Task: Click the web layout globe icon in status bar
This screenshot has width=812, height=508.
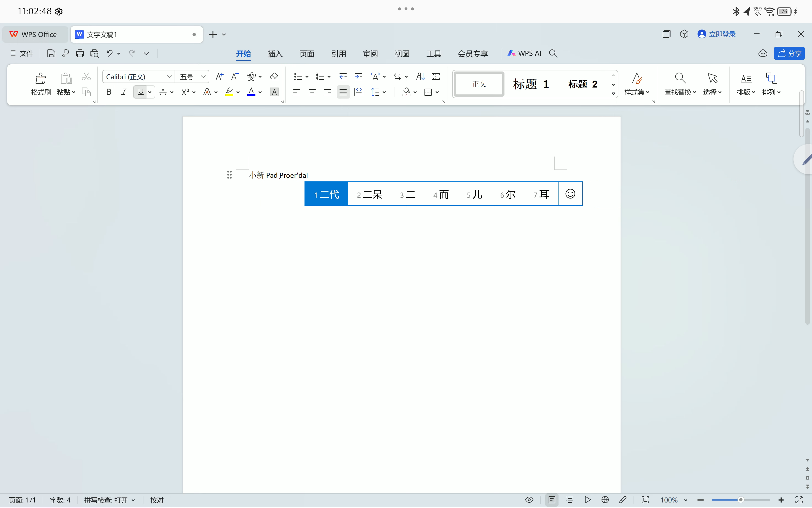Action: (605, 500)
